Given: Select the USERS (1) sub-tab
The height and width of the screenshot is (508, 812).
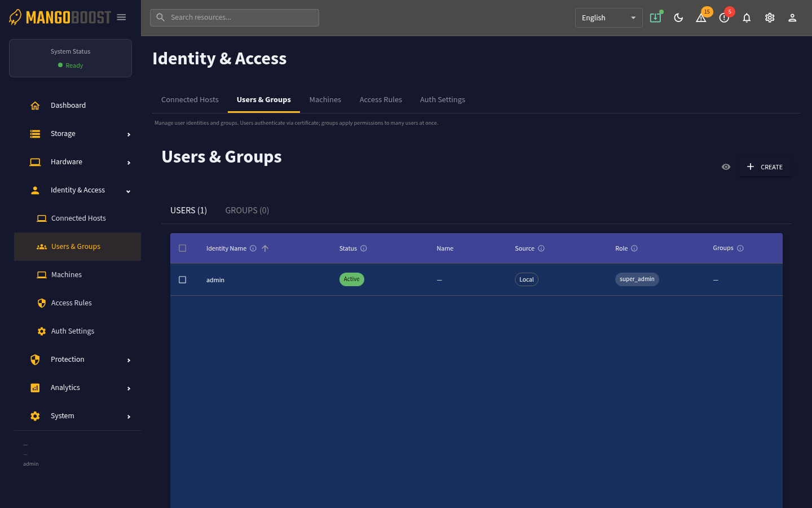Looking at the screenshot, I should [x=189, y=211].
